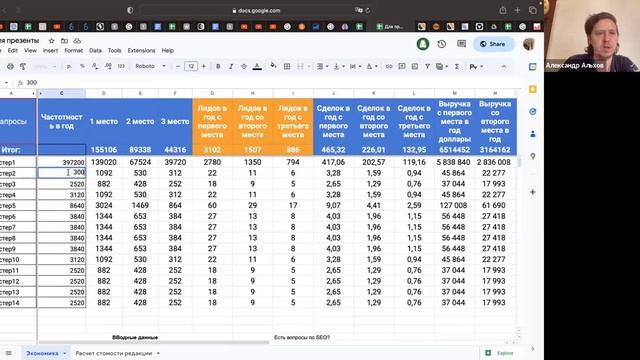640x360 pixels.
Task: Select cell with value 397200
Action: point(62,162)
